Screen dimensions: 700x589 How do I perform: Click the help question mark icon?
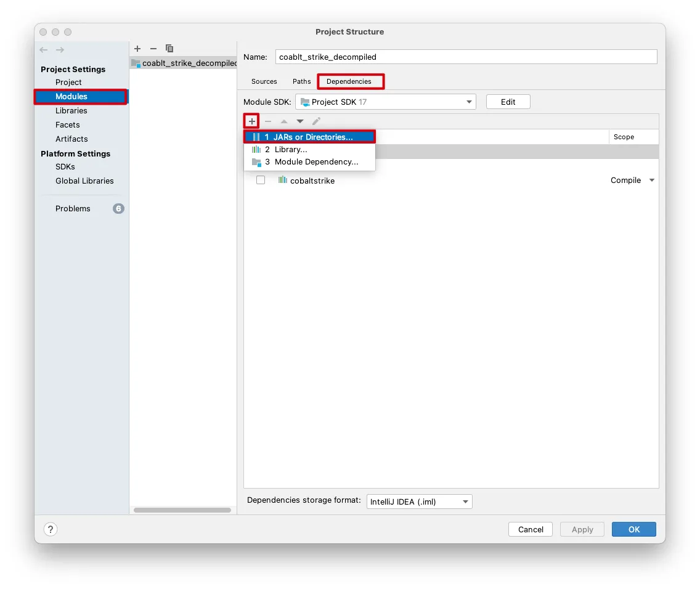(51, 529)
